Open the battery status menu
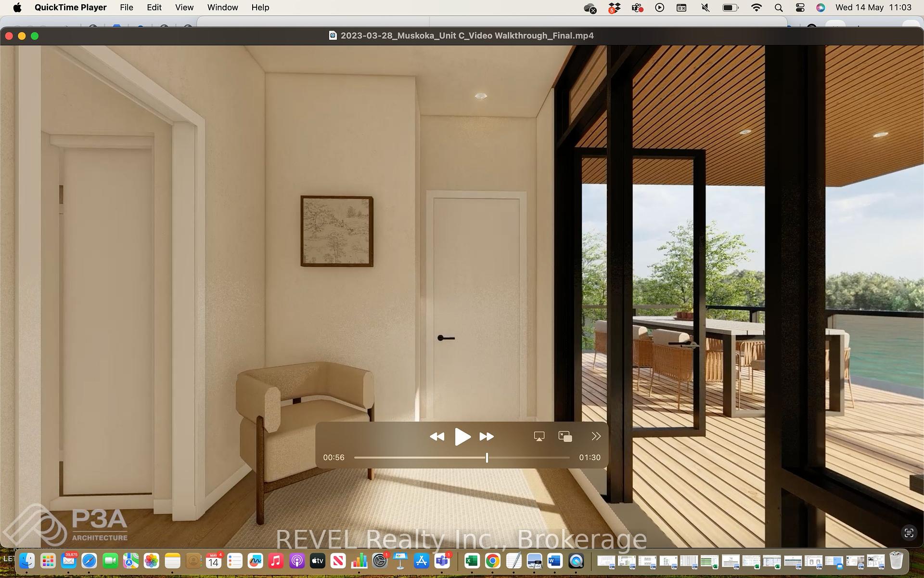924x578 pixels. (730, 7)
